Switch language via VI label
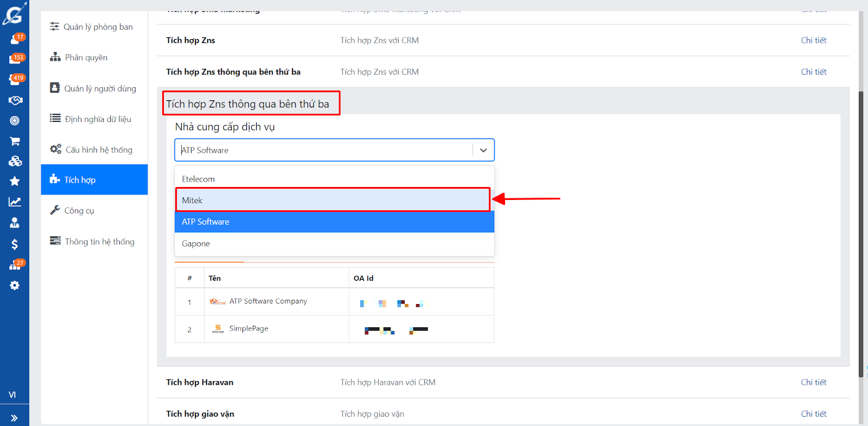Image resolution: width=868 pixels, height=426 pixels. [x=12, y=395]
